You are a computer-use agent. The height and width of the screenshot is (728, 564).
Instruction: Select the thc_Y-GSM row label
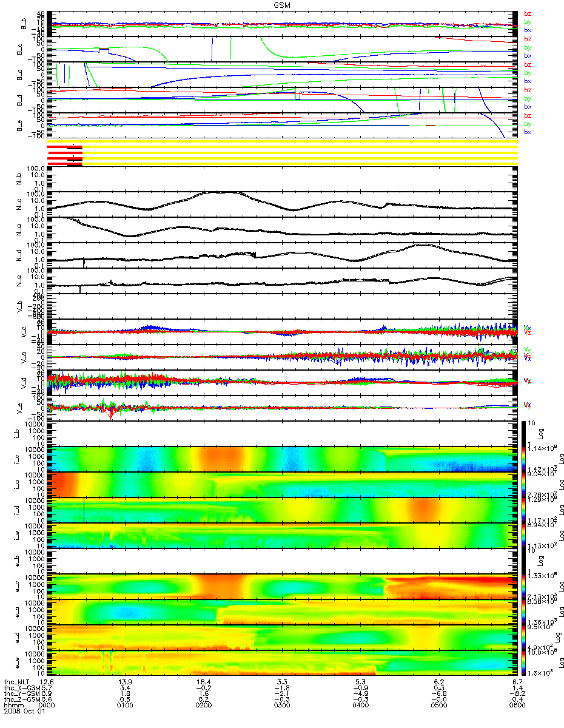click(21, 694)
